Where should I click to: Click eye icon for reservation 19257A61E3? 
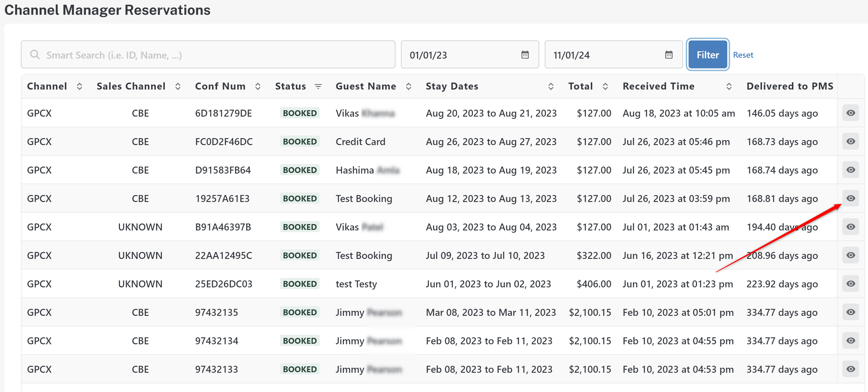click(x=850, y=198)
